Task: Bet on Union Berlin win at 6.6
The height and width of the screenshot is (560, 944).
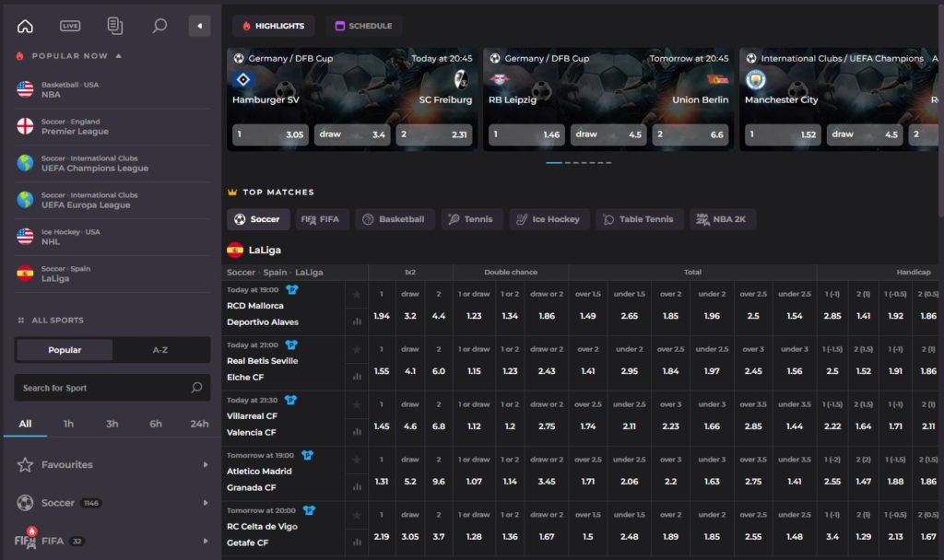Action: coord(690,134)
